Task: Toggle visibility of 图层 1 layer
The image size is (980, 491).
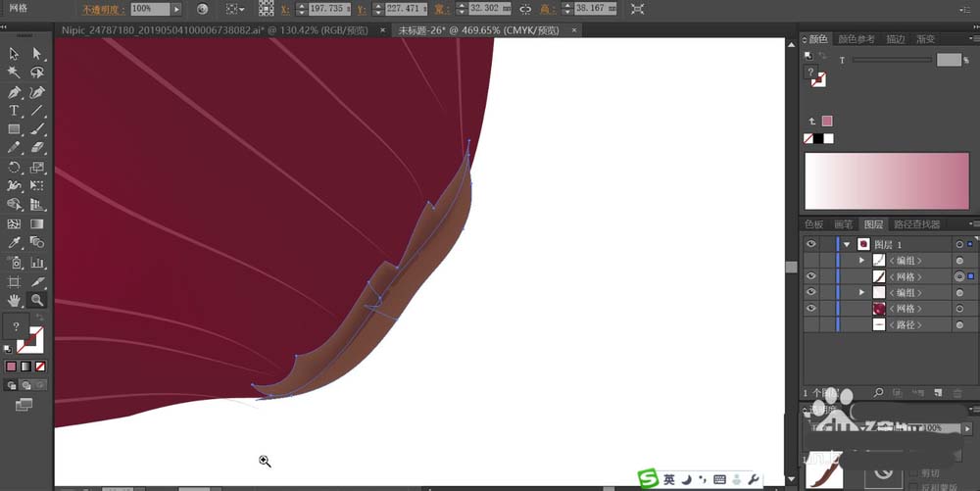Action: 811,244
